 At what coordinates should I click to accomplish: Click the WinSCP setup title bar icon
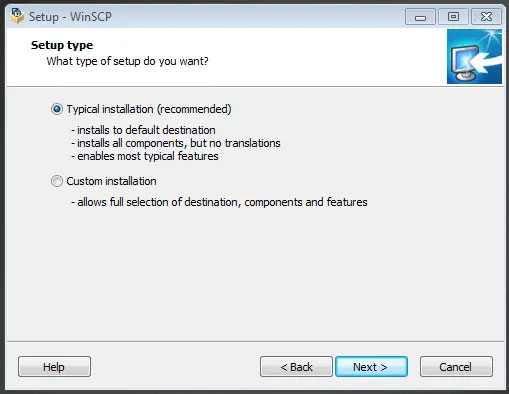point(17,16)
